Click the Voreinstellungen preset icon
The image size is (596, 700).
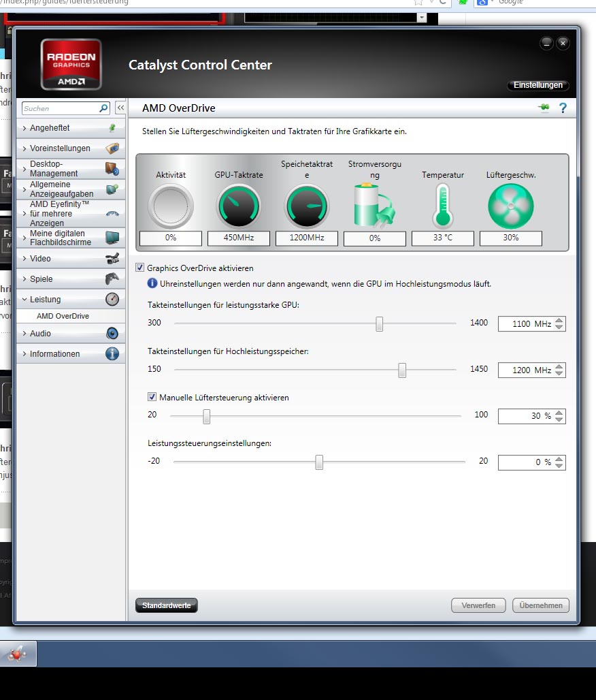[x=112, y=148]
